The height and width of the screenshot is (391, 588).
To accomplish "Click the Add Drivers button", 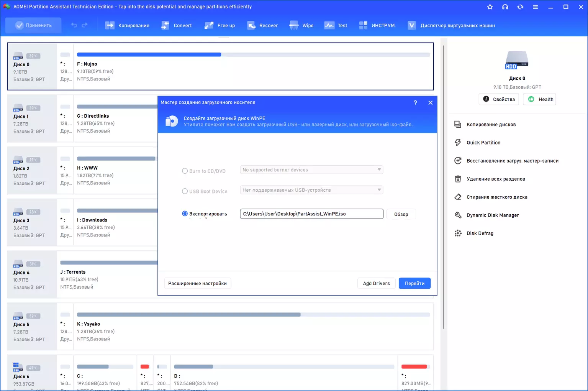I will 376,283.
